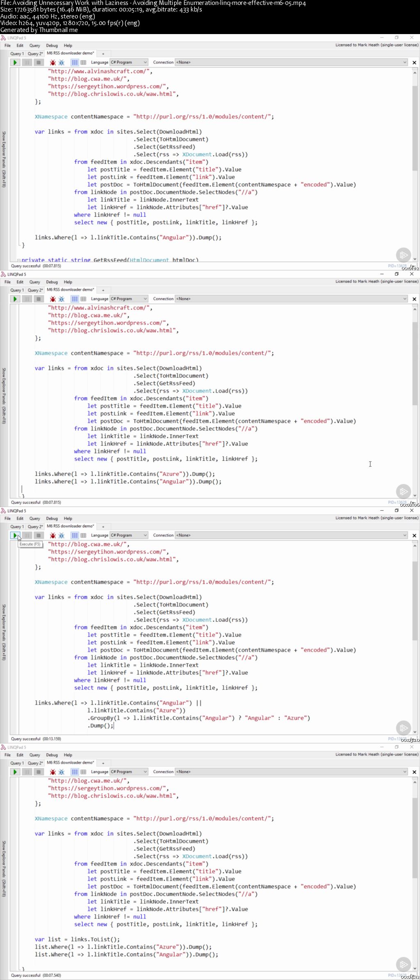This screenshot has width=420, height=980.
Task: Select data grid results view in second frame
Action: click(83, 299)
